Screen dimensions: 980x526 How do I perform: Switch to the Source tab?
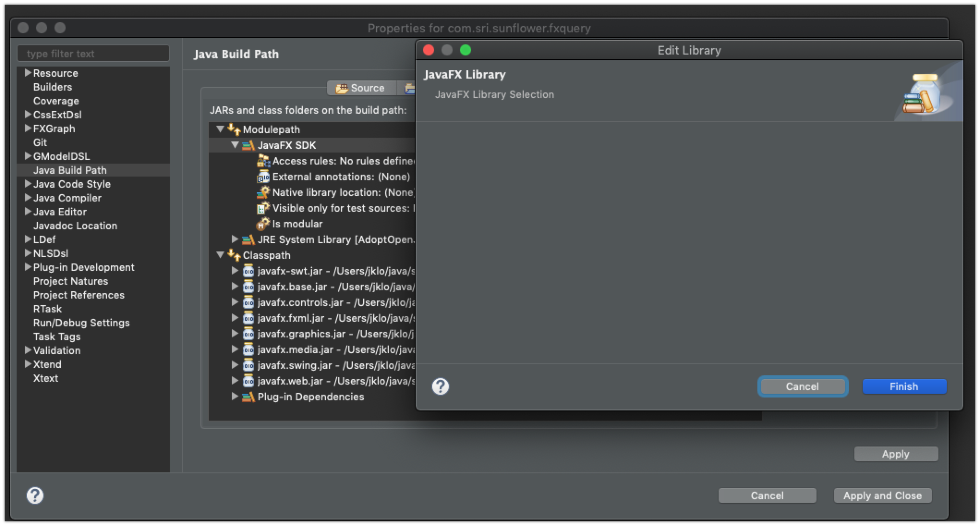click(x=361, y=88)
